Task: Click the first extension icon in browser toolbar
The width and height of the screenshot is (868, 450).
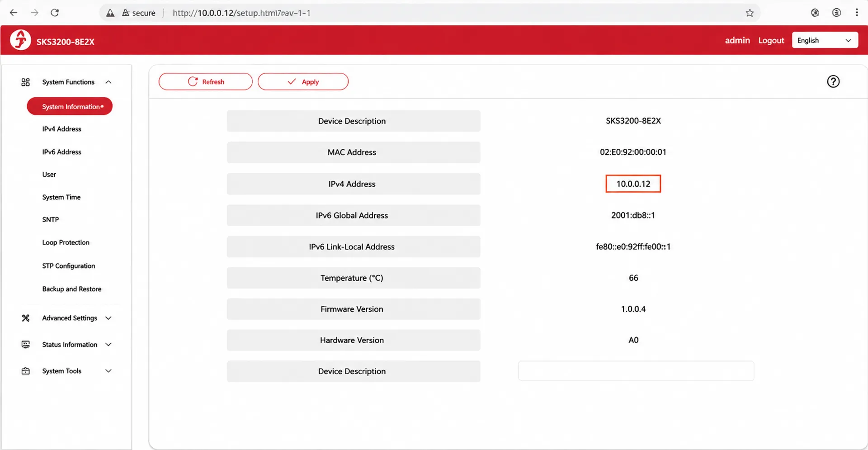Action: (x=815, y=13)
